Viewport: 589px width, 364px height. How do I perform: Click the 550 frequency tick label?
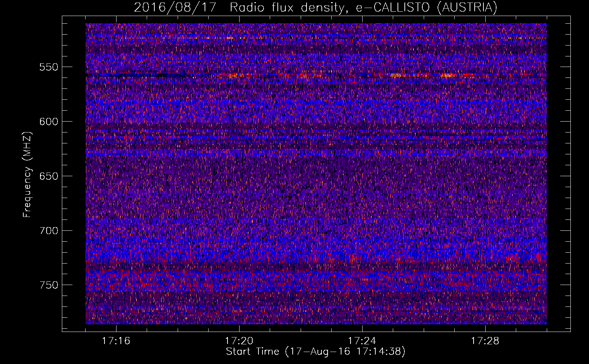(49, 67)
